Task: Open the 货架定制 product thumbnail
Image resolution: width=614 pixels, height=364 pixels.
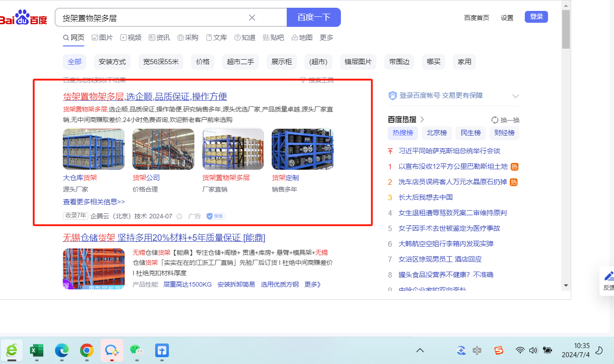Action: click(x=303, y=149)
